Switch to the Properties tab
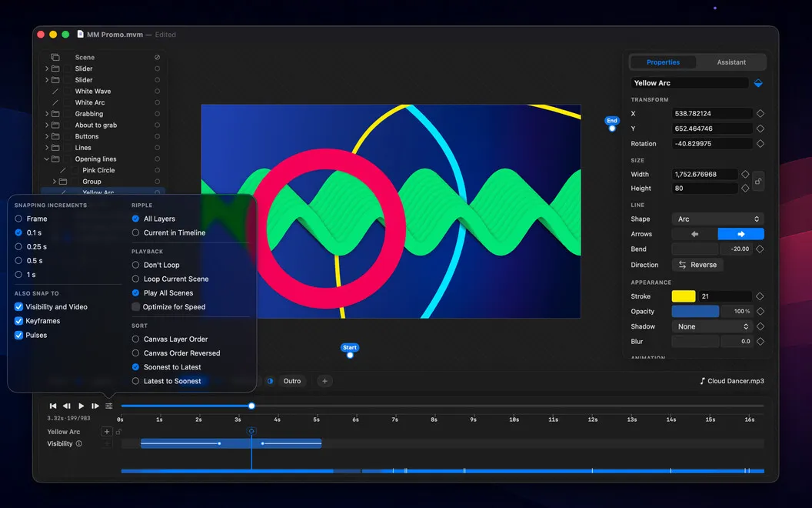Image resolution: width=812 pixels, height=508 pixels. point(663,62)
